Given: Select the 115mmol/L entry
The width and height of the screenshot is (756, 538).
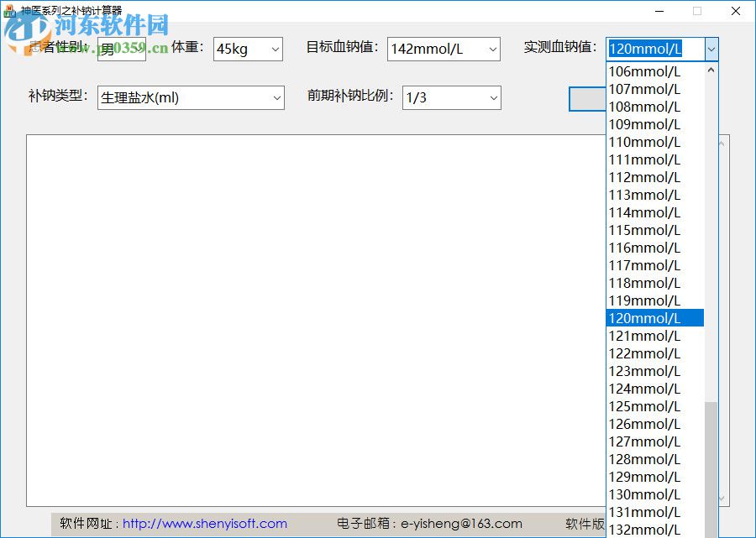Looking at the screenshot, I should [654, 230].
